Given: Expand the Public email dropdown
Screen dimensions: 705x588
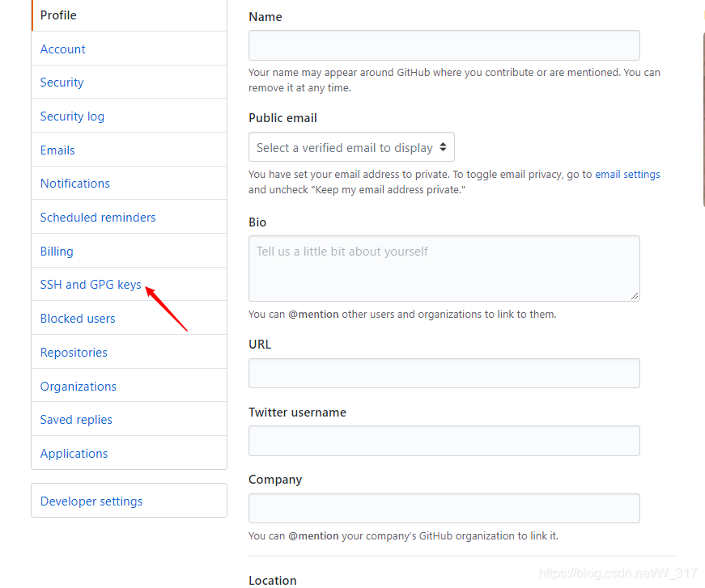Looking at the screenshot, I should pos(351,147).
